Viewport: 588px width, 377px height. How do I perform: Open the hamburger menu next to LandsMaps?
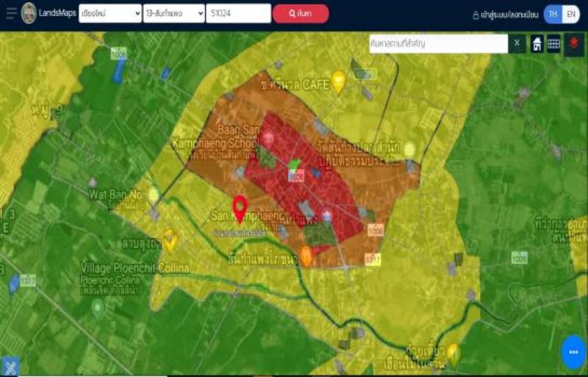click(x=10, y=13)
